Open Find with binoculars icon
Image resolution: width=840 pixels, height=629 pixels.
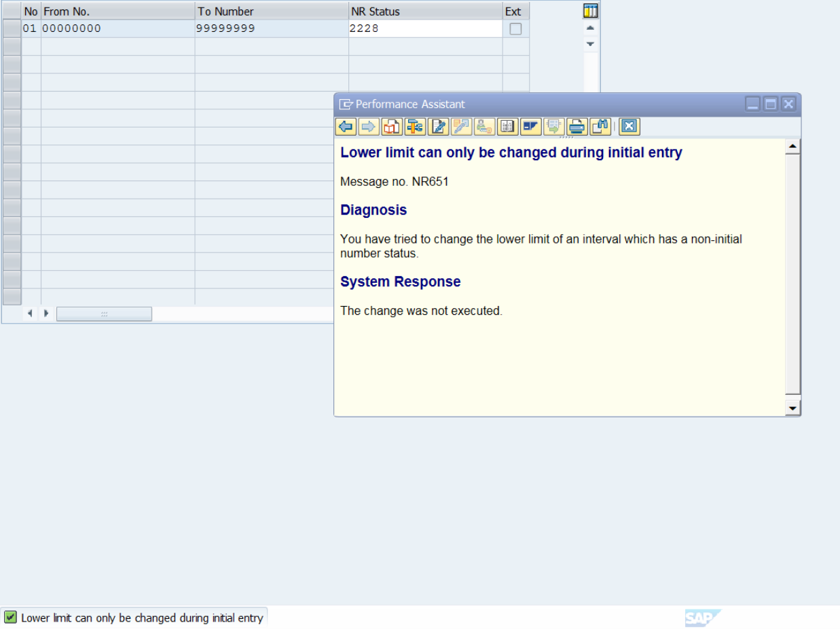pos(600,126)
